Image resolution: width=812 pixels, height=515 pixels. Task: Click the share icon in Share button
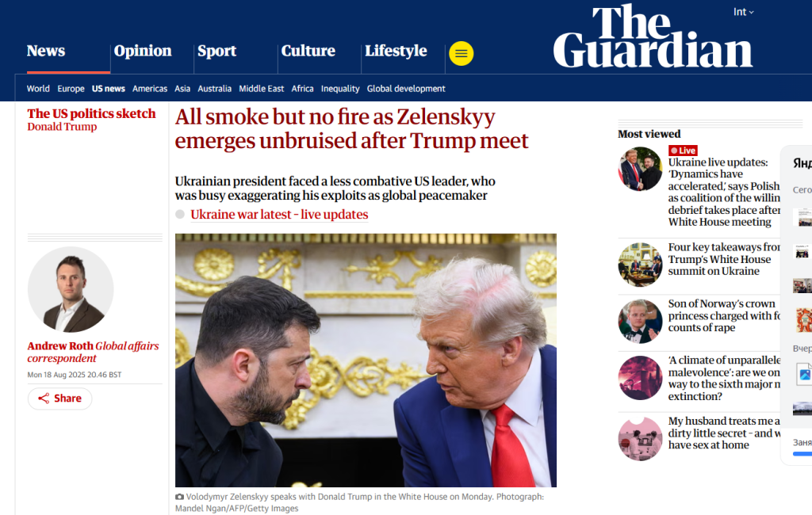pyautogui.click(x=44, y=398)
